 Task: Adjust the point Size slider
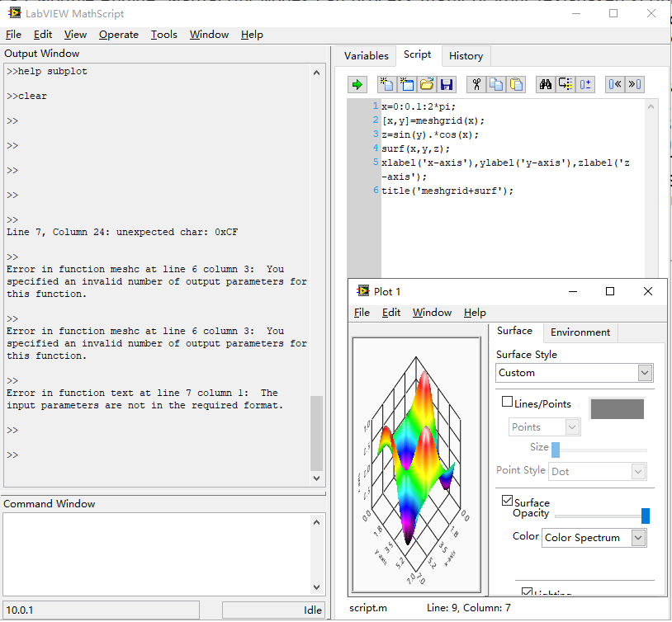[556, 450]
